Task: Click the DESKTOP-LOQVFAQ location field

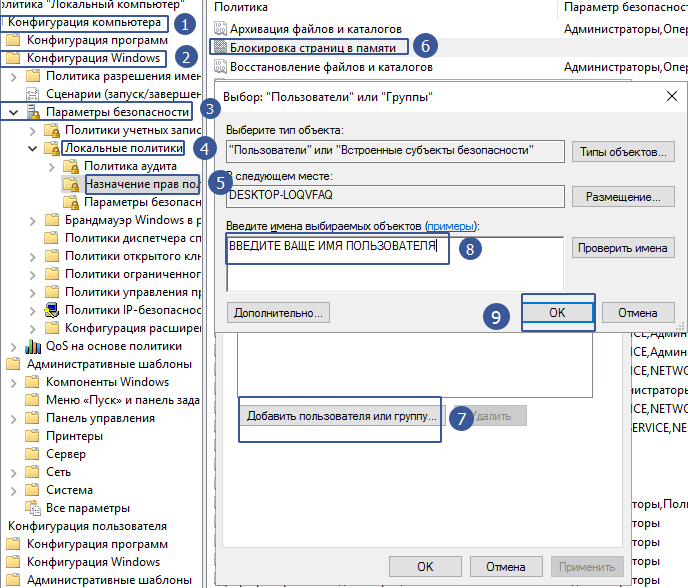Action: (395, 196)
